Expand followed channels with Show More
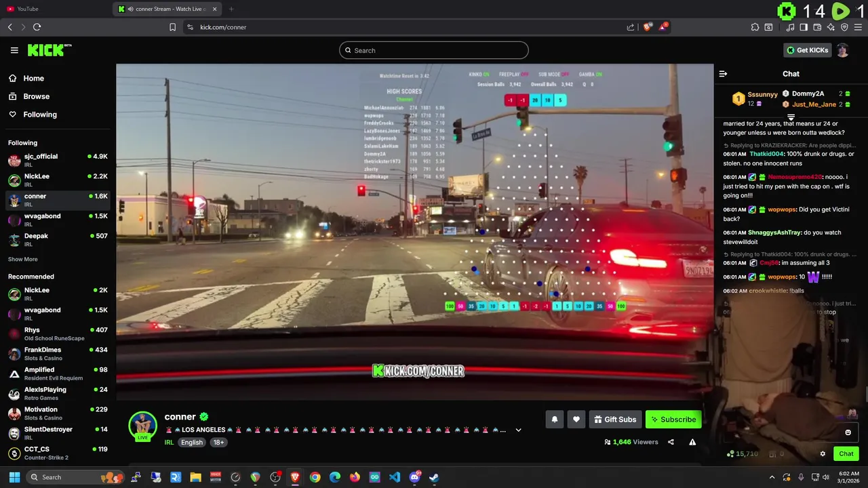This screenshot has width=868, height=488. [22, 259]
